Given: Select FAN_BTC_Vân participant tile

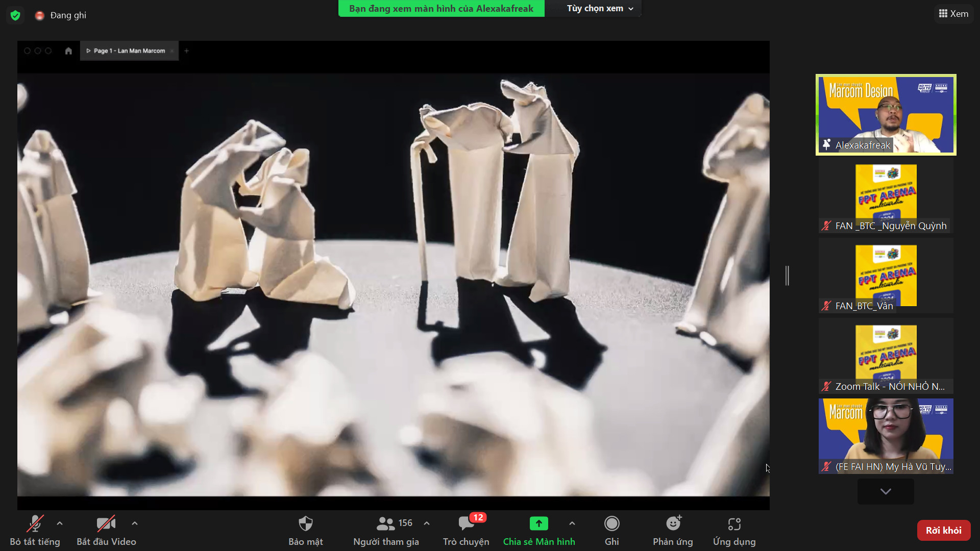Looking at the screenshot, I should tap(886, 275).
